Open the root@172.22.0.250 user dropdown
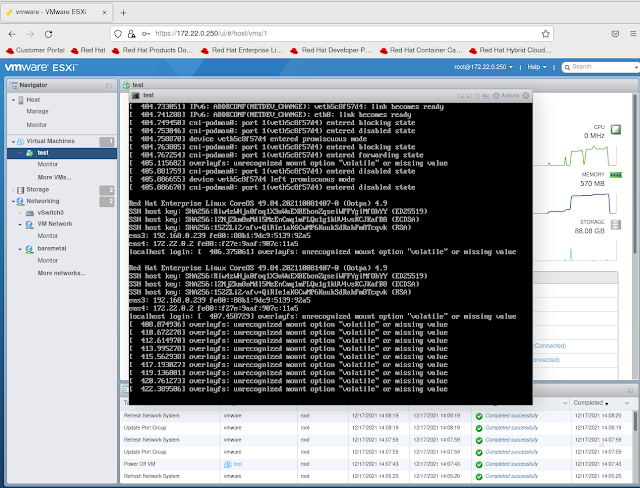The width and height of the screenshot is (640, 488). point(483,67)
